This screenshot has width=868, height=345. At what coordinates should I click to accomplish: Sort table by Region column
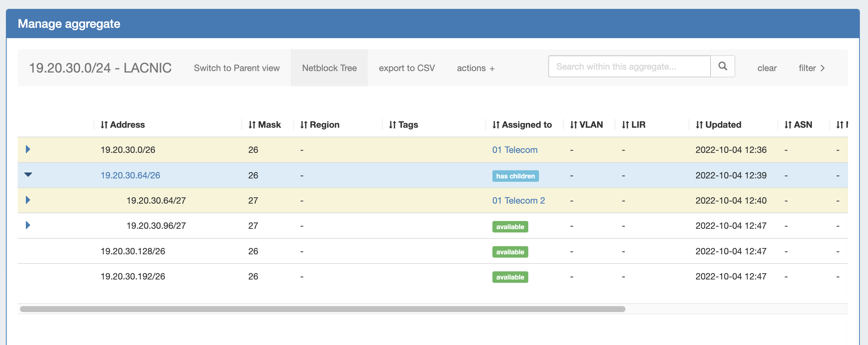[x=320, y=125]
